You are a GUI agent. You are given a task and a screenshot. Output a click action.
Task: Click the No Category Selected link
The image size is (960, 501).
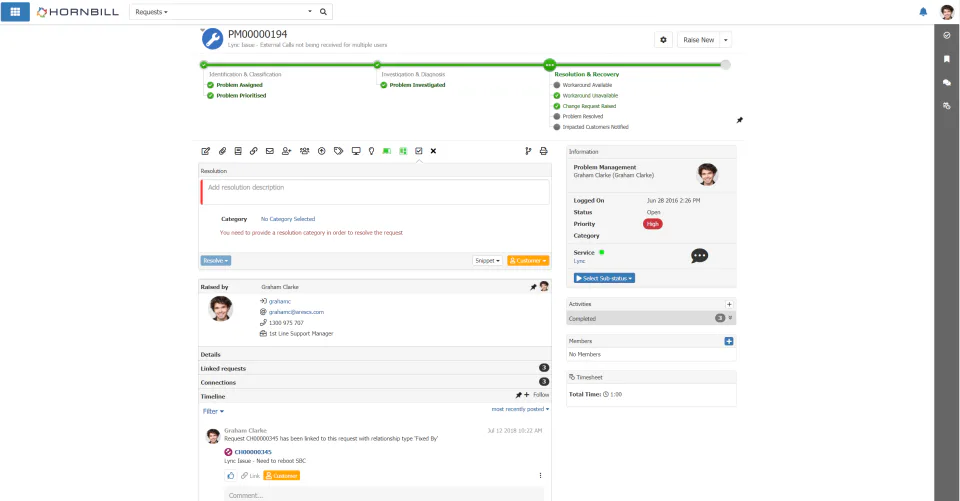pyautogui.click(x=288, y=219)
